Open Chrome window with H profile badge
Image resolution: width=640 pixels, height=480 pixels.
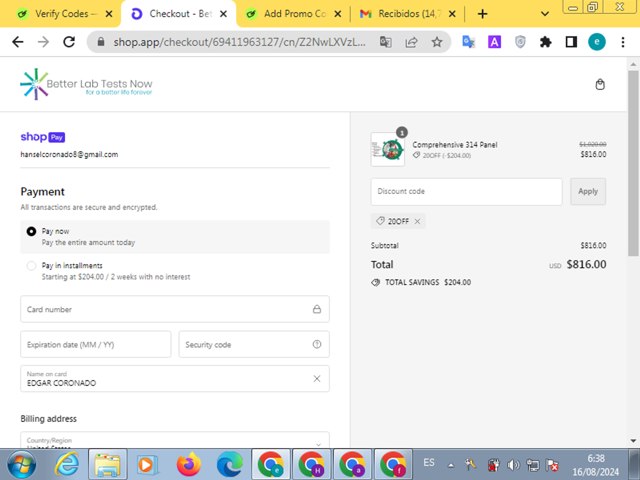(x=311, y=464)
